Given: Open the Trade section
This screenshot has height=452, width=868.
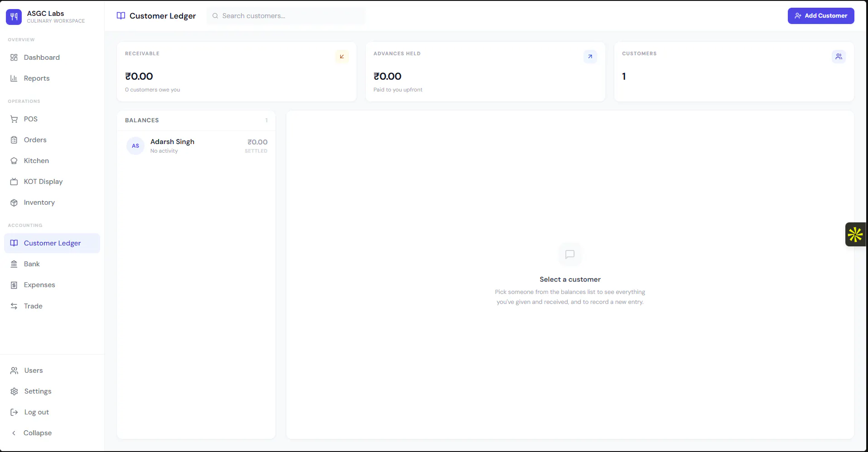Looking at the screenshot, I should click(x=52, y=306).
